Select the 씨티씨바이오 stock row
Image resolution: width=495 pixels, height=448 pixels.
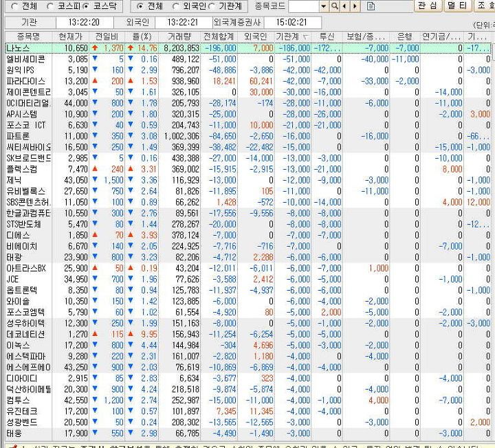(248, 147)
